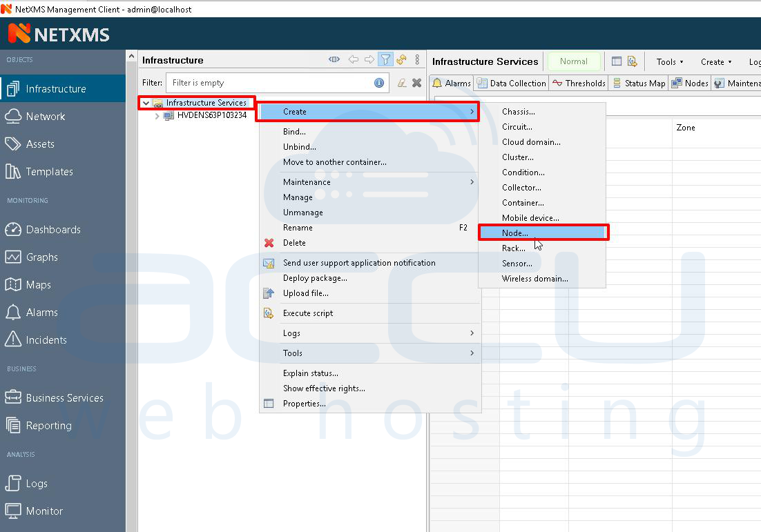This screenshot has width=761, height=532.
Task: Switch to the Alarms tab
Action: pyautogui.click(x=452, y=83)
